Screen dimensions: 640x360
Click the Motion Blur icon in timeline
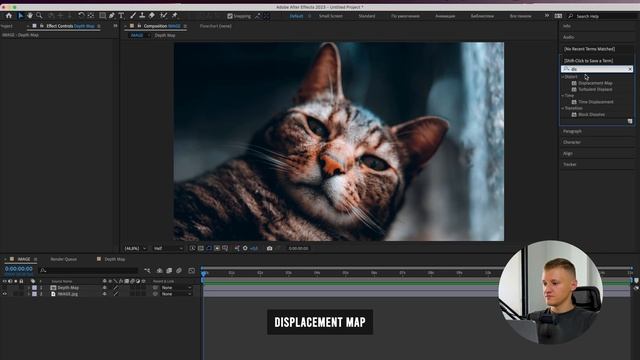click(179, 270)
